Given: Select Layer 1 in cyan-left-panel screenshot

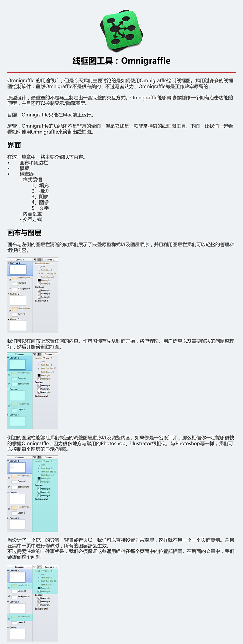Looking at the screenshot, I should pos(21,409).
